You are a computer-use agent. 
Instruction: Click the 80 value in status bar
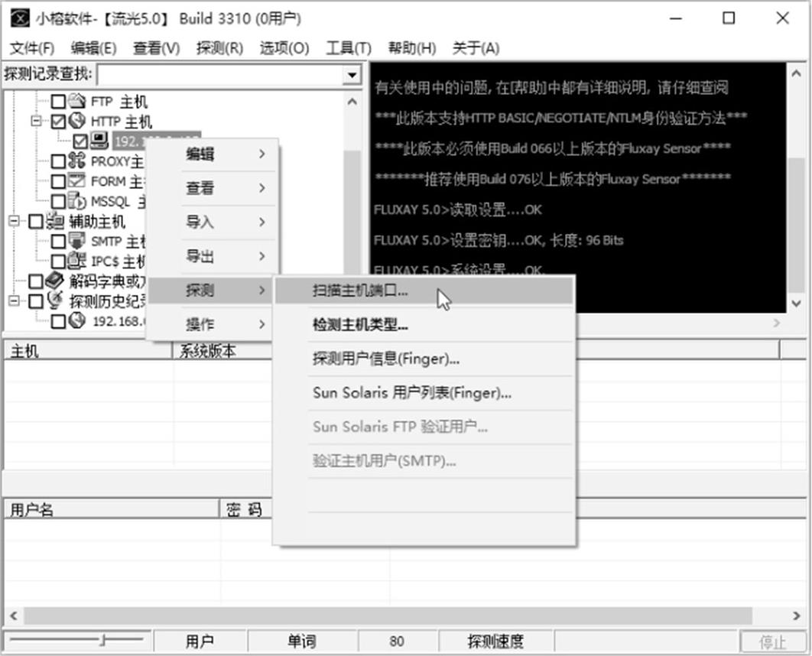tap(397, 642)
